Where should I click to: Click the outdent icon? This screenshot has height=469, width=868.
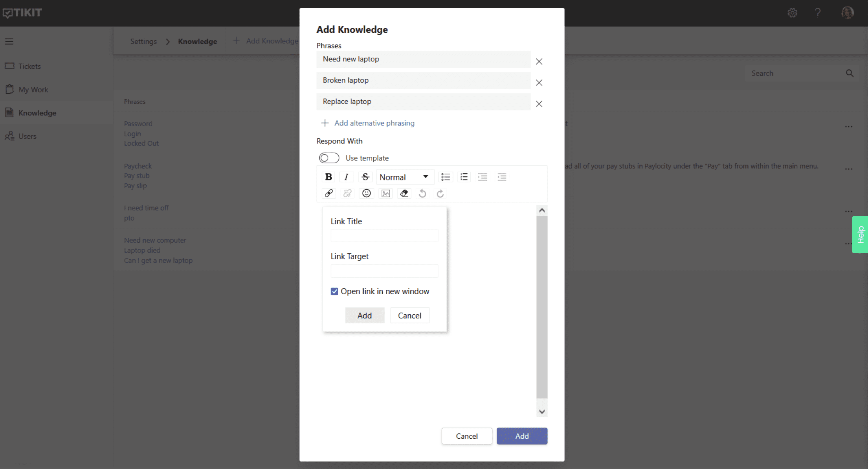(x=502, y=177)
